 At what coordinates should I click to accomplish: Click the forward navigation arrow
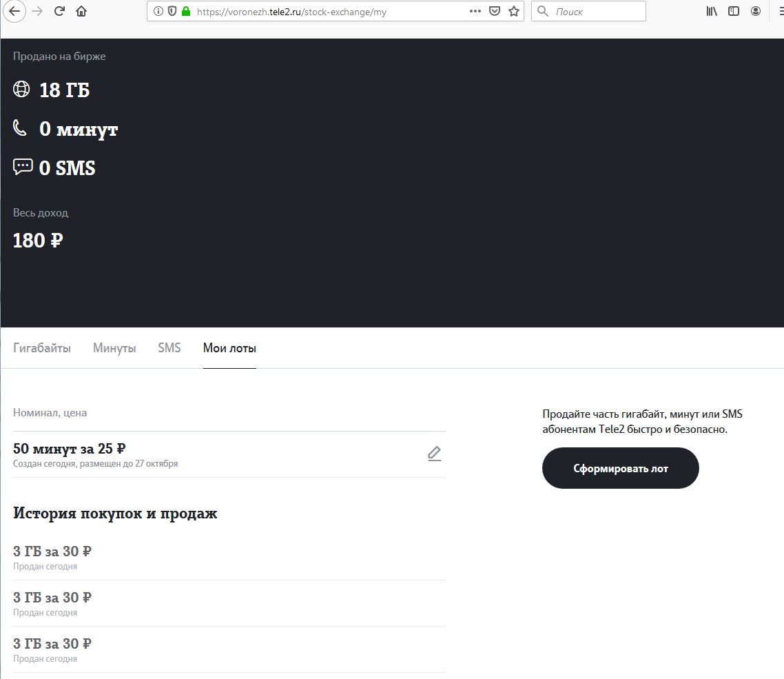point(37,11)
